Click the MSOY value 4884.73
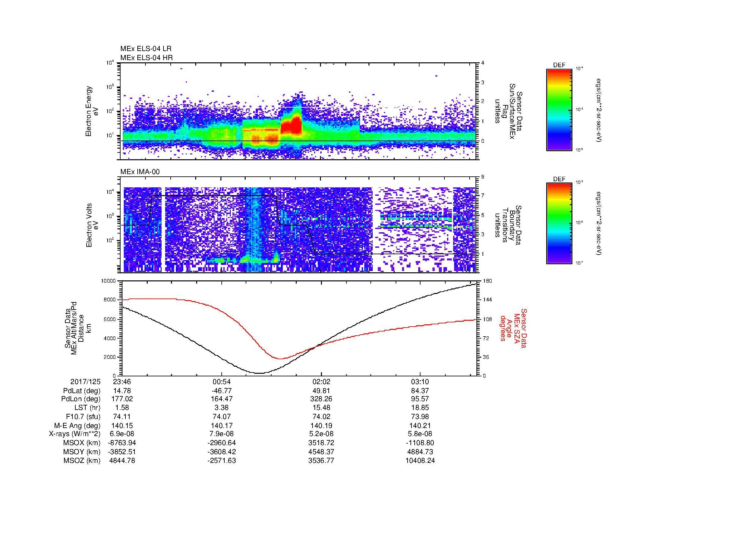756x534 pixels. (x=421, y=452)
